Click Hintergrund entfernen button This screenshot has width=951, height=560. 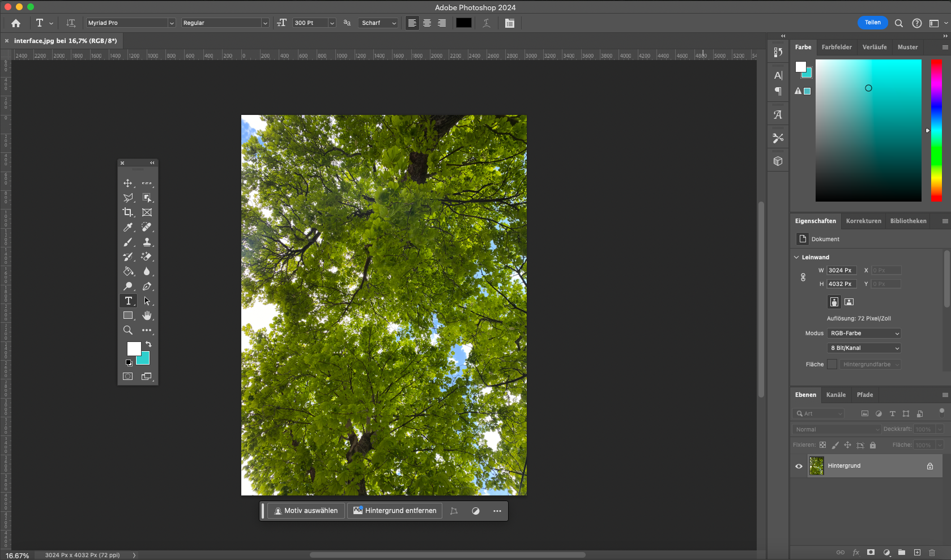tap(395, 511)
